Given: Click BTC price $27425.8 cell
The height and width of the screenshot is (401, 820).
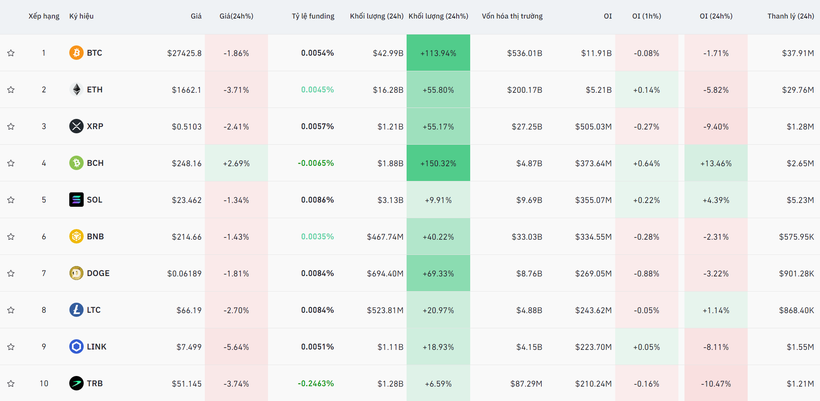Looking at the screenshot, I should pyautogui.click(x=184, y=53).
